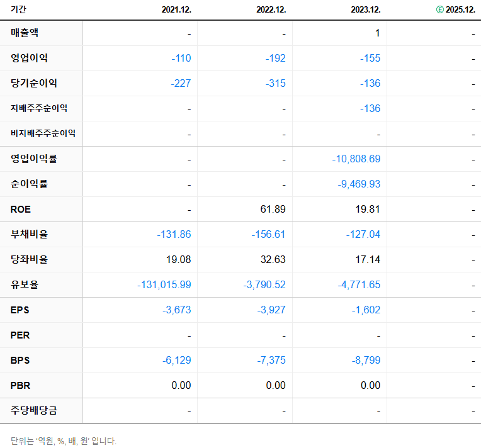Select debt ratio value -156.61

268,234
